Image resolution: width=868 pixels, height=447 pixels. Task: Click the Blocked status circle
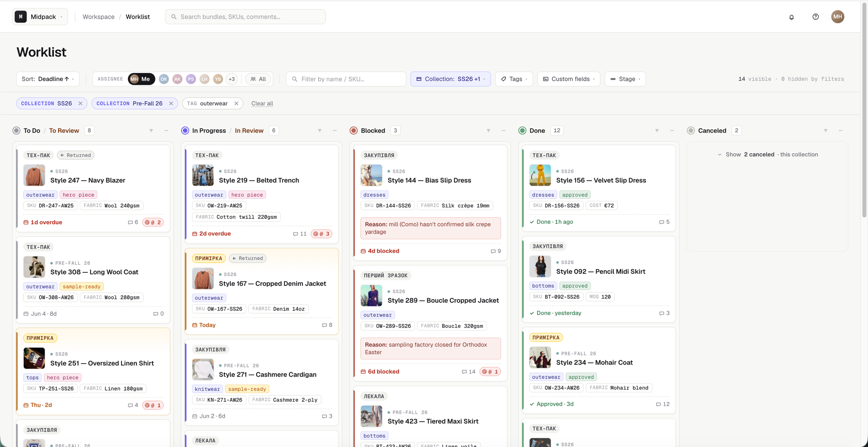coord(354,131)
